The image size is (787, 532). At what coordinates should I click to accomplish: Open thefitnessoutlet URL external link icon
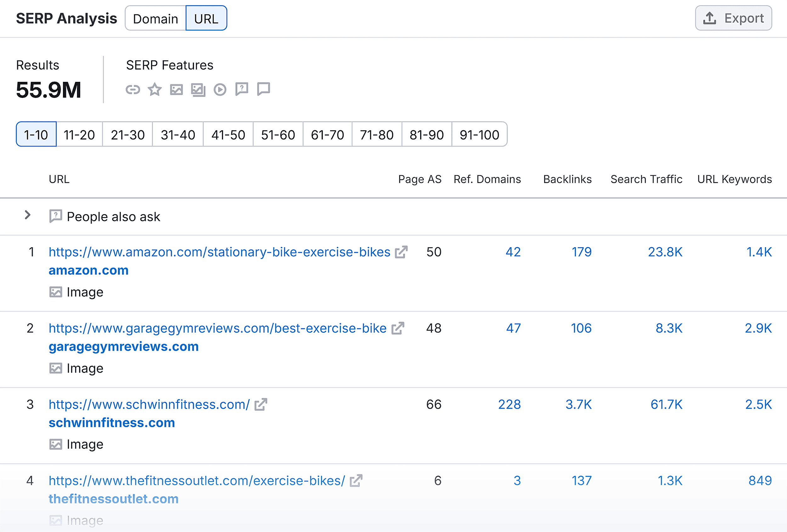point(356,480)
